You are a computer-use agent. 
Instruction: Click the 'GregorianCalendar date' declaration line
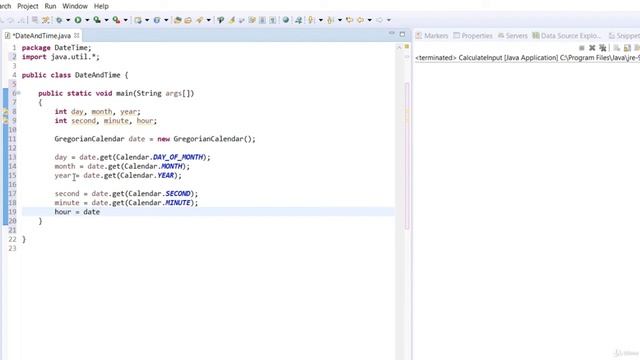pos(155,139)
